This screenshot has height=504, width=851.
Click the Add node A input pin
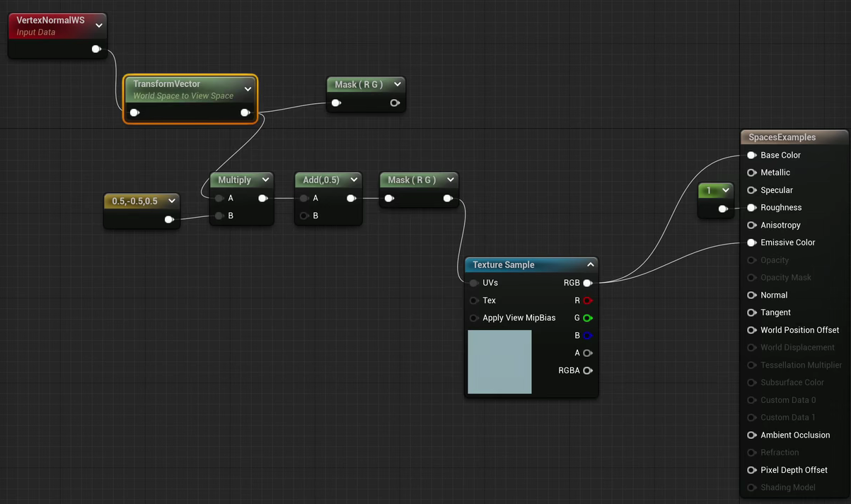(x=304, y=199)
